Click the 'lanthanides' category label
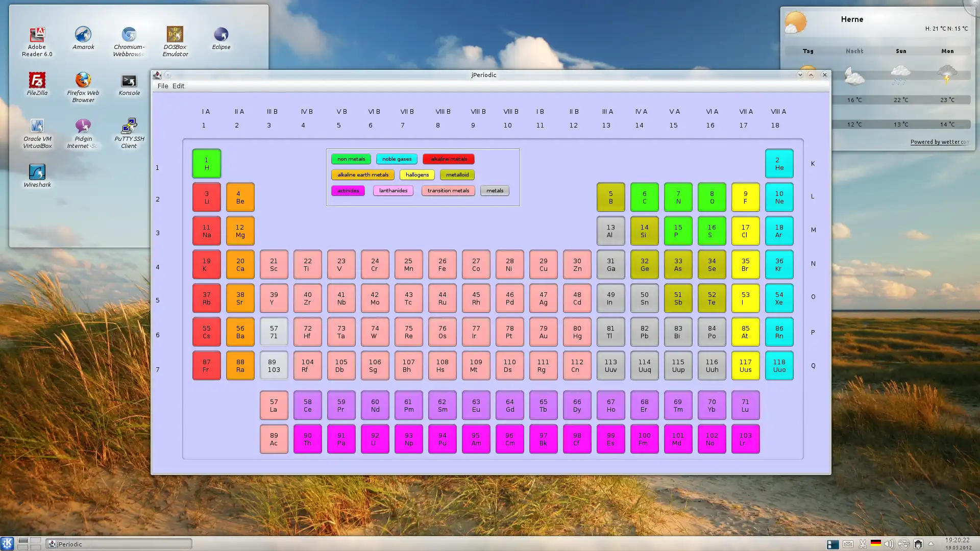980x551 pixels. pyautogui.click(x=394, y=190)
